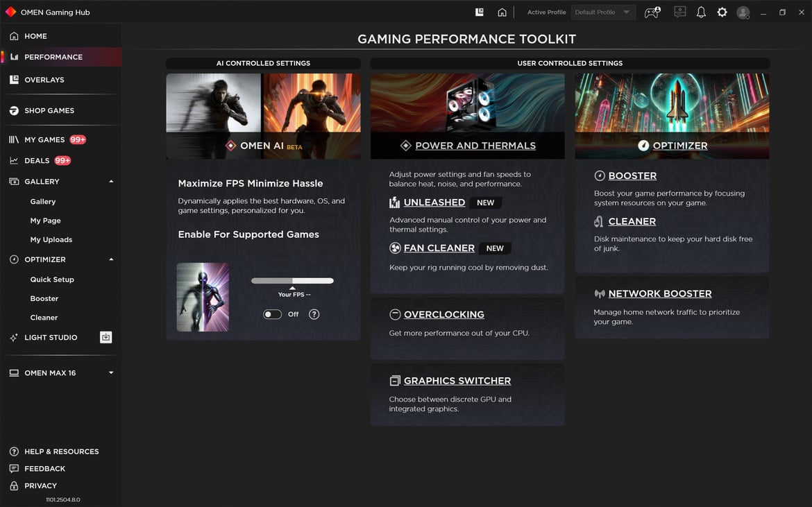This screenshot has height=507, width=812.
Task: Open the overlays icon in title bar
Action: (480, 12)
